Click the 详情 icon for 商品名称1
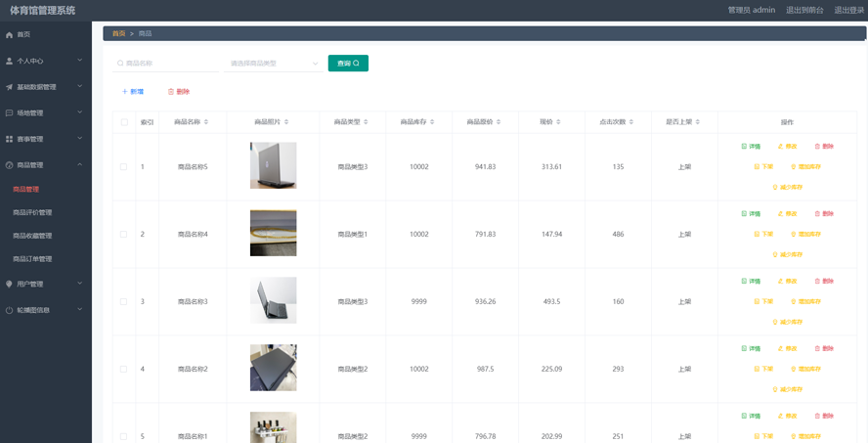Screen dimensions: 868x443 coord(744,416)
